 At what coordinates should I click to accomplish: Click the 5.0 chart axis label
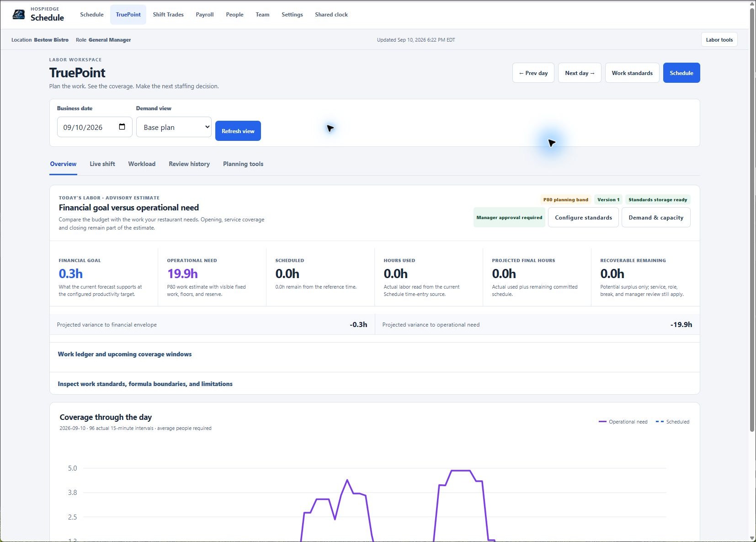point(73,468)
